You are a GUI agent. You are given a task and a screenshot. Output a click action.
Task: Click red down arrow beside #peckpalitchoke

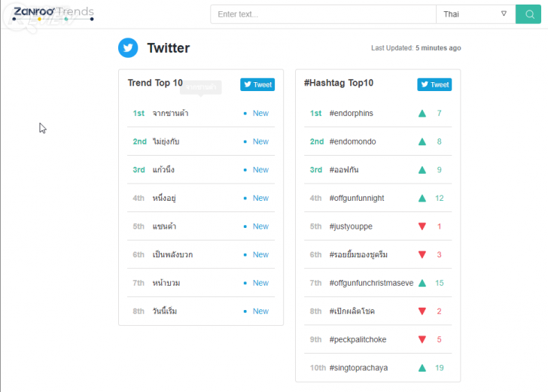coord(422,339)
